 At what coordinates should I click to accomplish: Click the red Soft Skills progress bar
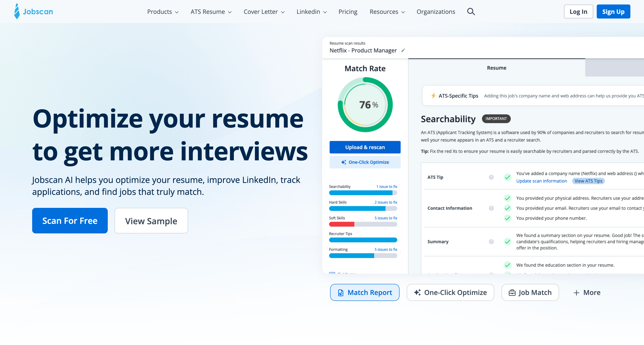[342, 224]
